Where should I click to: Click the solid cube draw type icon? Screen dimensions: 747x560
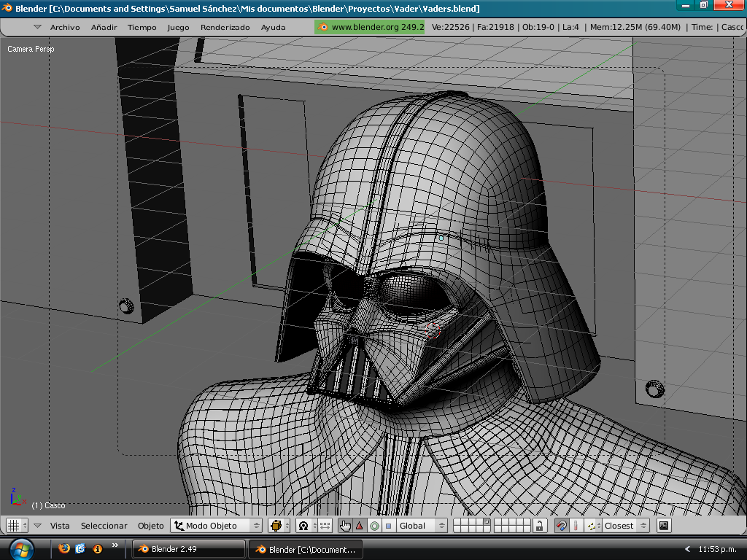click(x=276, y=526)
